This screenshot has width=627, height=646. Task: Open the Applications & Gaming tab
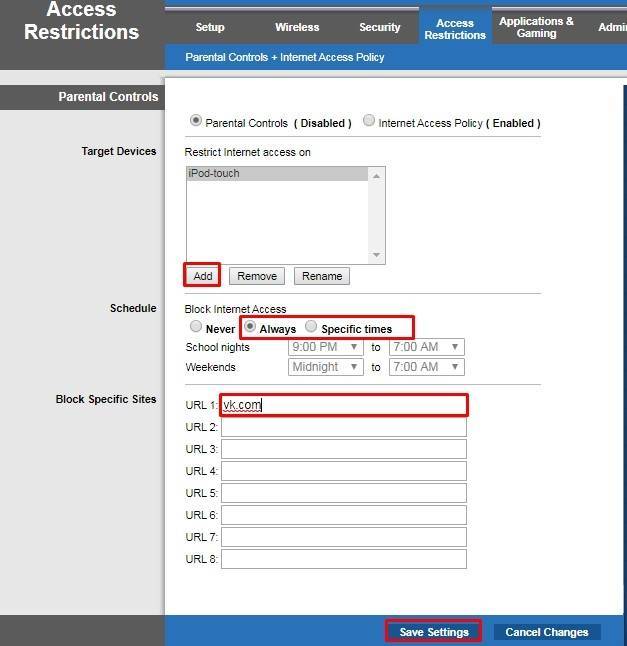click(x=536, y=27)
